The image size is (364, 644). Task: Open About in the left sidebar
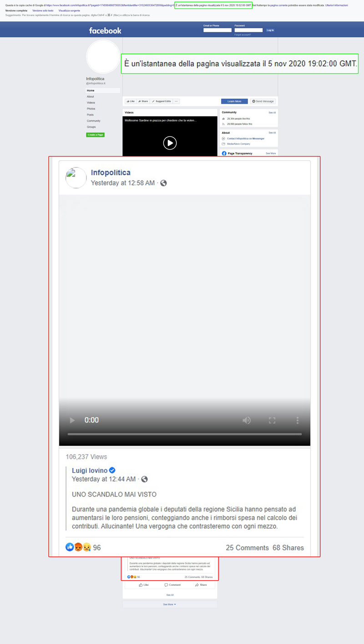click(x=91, y=97)
